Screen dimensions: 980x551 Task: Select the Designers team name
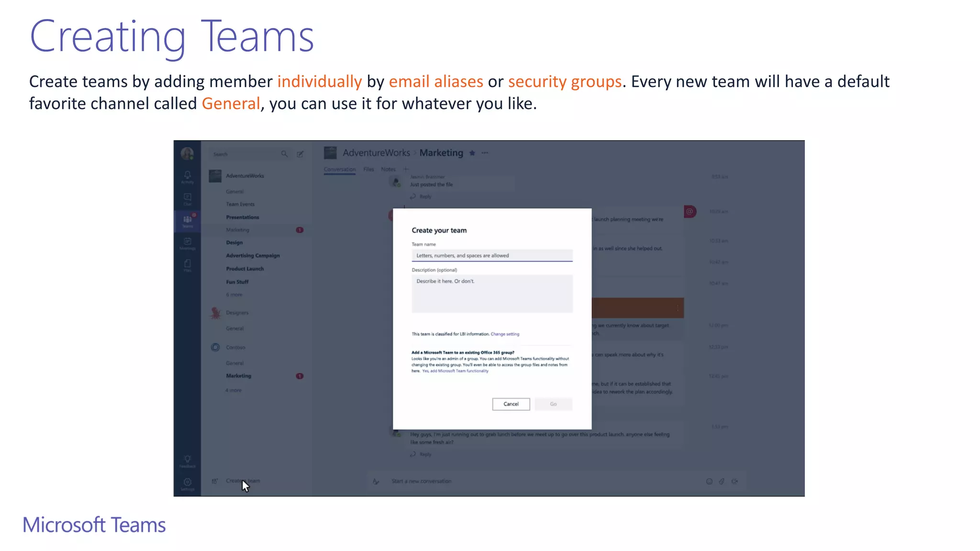(x=237, y=313)
